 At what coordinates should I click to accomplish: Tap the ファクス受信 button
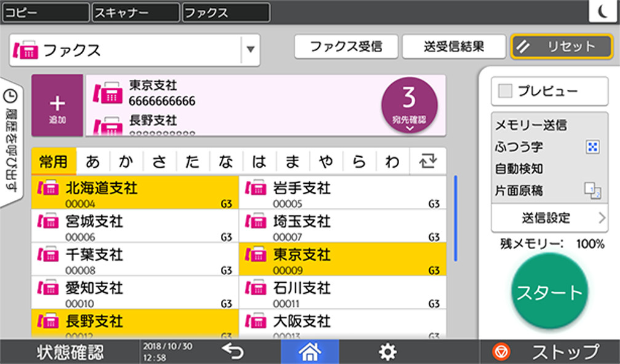coord(346,46)
